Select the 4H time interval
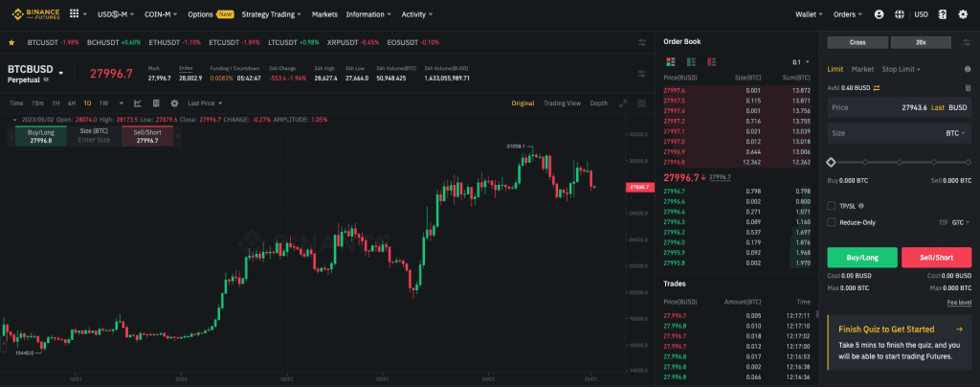This screenshot has width=980, height=387. (71, 103)
